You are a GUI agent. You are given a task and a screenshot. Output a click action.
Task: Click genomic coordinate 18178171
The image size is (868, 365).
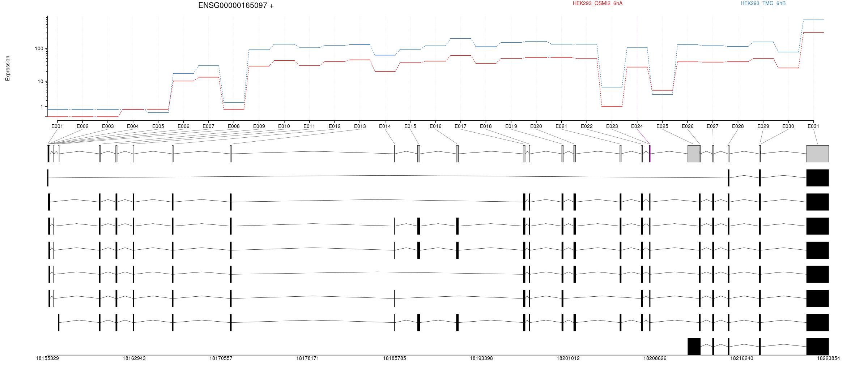[308, 358]
